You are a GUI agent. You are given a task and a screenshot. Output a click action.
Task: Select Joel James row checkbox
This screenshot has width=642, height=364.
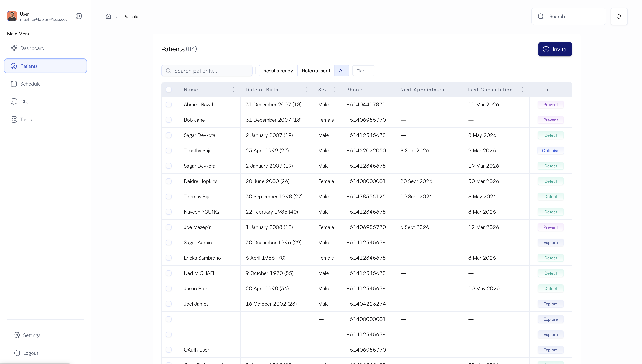point(169,304)
